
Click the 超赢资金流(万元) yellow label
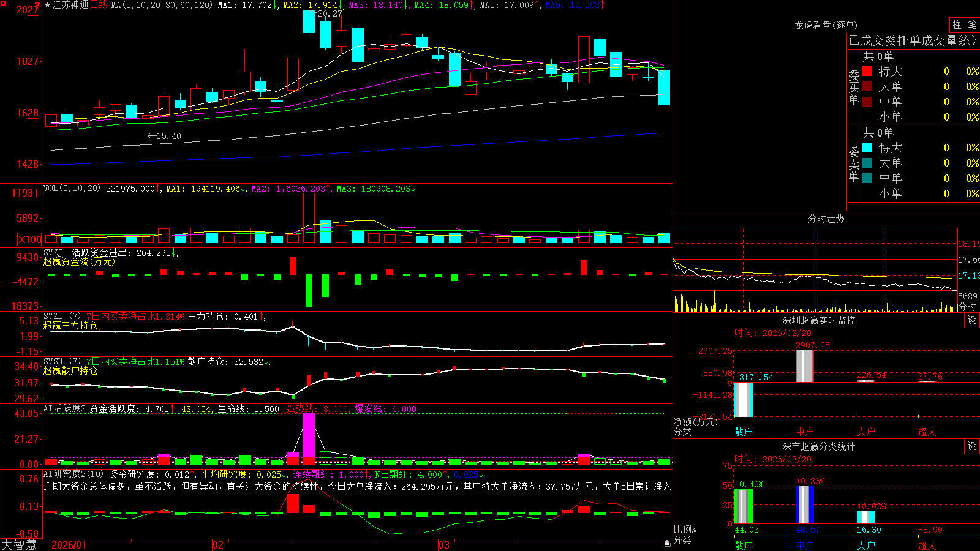pos(79,261)
